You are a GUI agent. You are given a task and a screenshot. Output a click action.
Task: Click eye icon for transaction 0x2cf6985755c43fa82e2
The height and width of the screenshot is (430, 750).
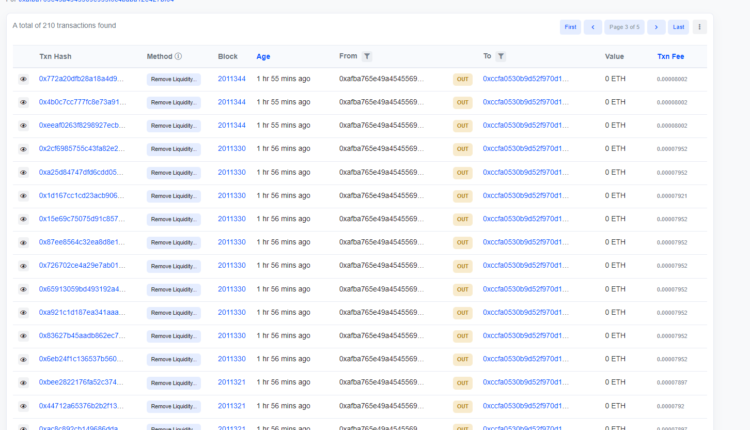(23, 148)
